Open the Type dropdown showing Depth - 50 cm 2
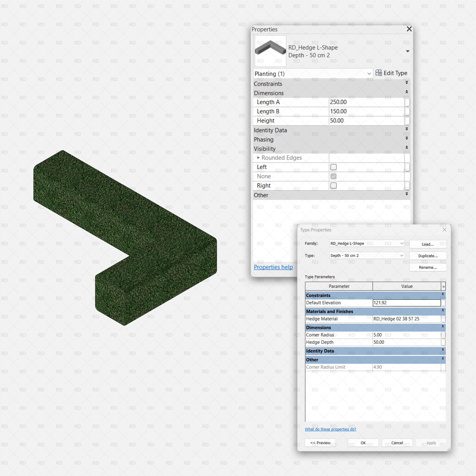Screen dimensions: 476x476 click(x=402, y=256)
